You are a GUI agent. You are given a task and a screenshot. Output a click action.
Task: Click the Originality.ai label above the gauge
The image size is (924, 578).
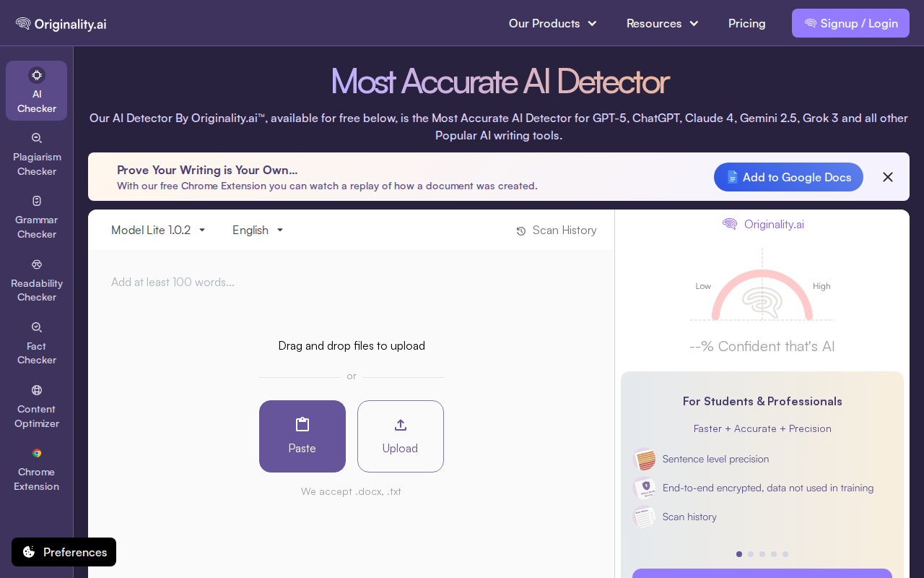pyautogui.click(x=774, y=224)
